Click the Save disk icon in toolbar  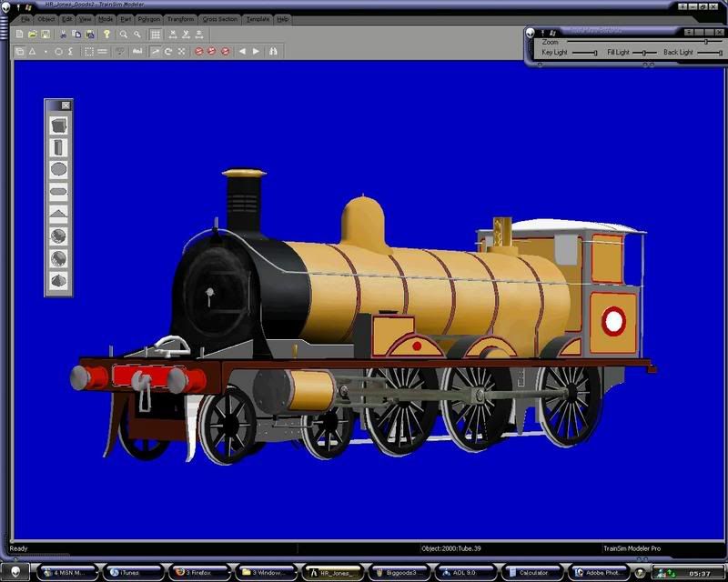pos(45,35)
